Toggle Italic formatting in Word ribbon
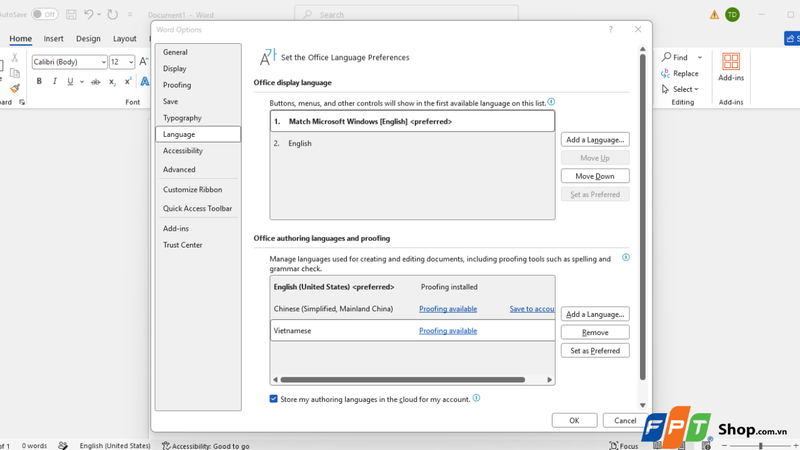 click(x=55, y=82)
